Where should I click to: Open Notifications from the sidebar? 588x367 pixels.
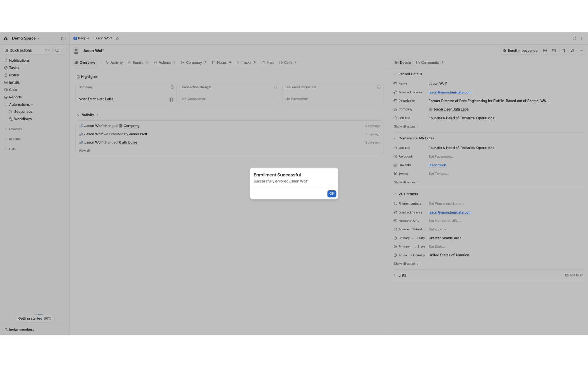(x=19, y=60)
